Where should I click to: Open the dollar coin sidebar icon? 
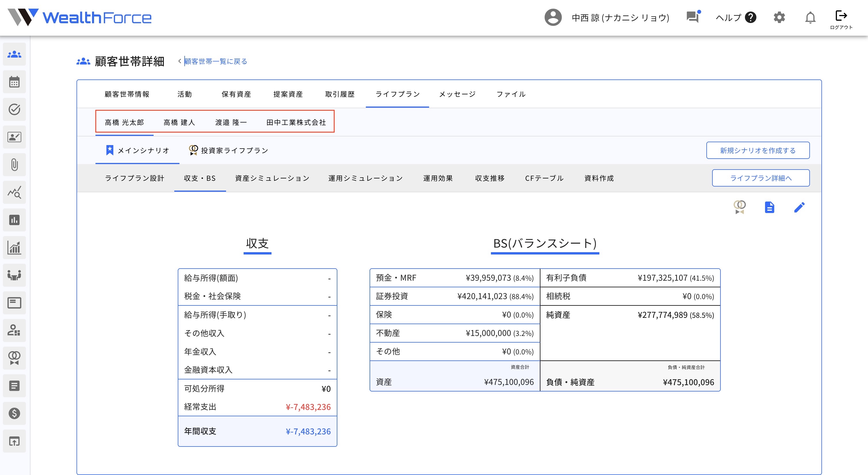point(14,414)
